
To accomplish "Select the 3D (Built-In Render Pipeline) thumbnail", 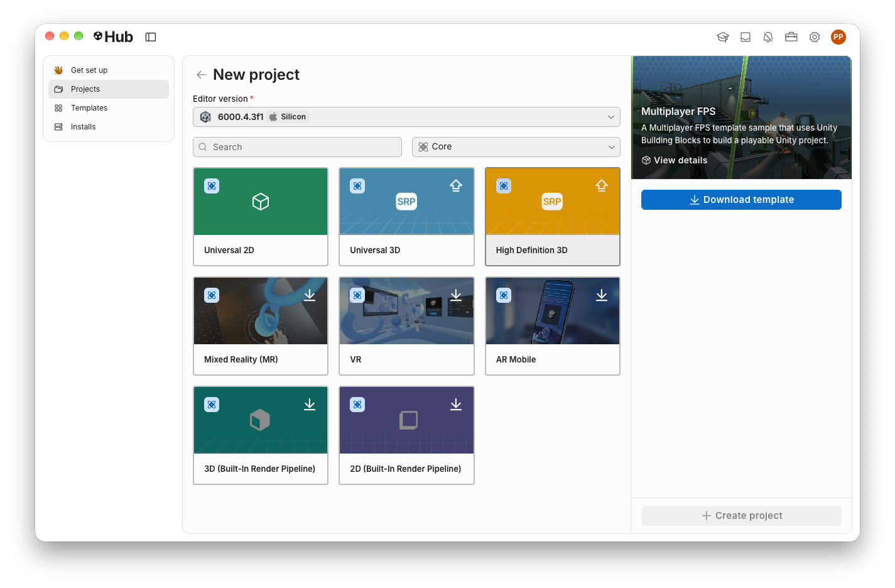I will click(x=261, y=420).
